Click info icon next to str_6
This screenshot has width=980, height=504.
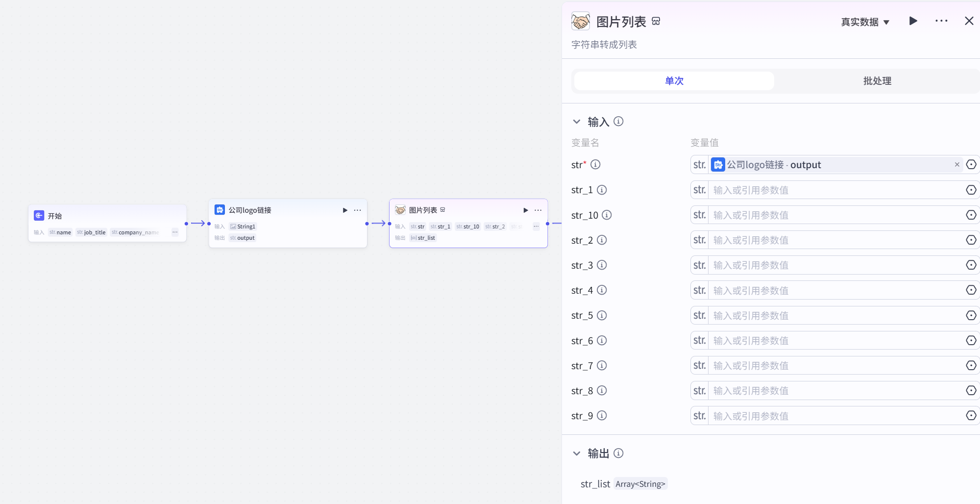pyautogui.click(x=602, y=340)
